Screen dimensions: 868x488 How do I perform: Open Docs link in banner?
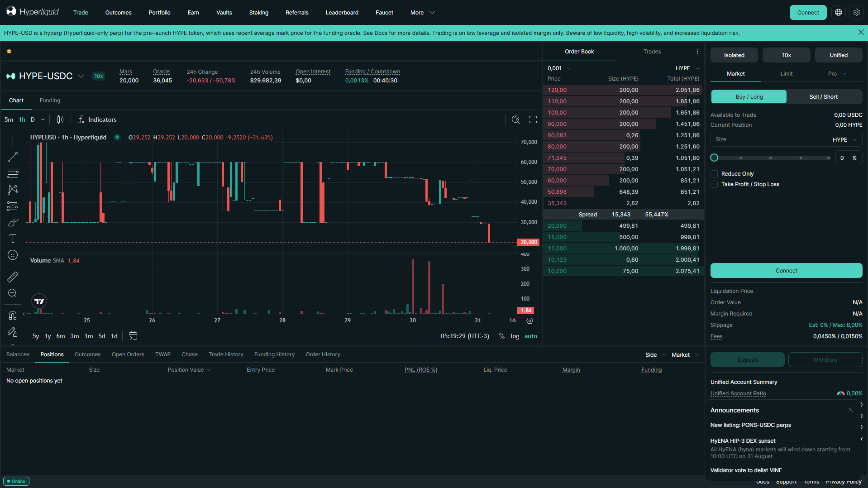[381, 33]
